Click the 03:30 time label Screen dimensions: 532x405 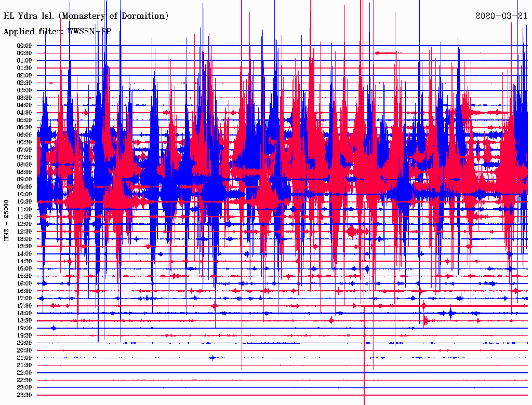click(x=24, y=98)
